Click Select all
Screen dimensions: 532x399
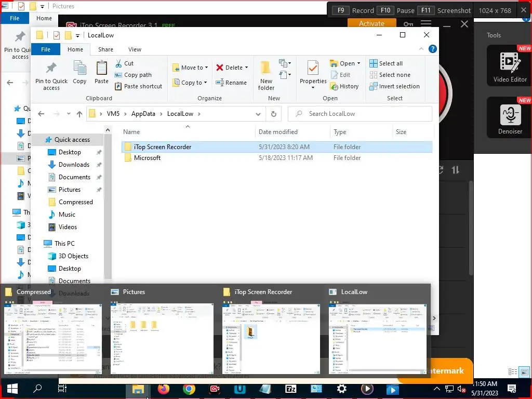[x=386, y=63]
